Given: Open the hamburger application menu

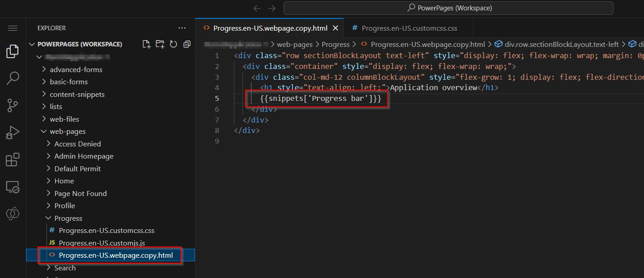Looking at the screenshot, I should click(13, 28).
